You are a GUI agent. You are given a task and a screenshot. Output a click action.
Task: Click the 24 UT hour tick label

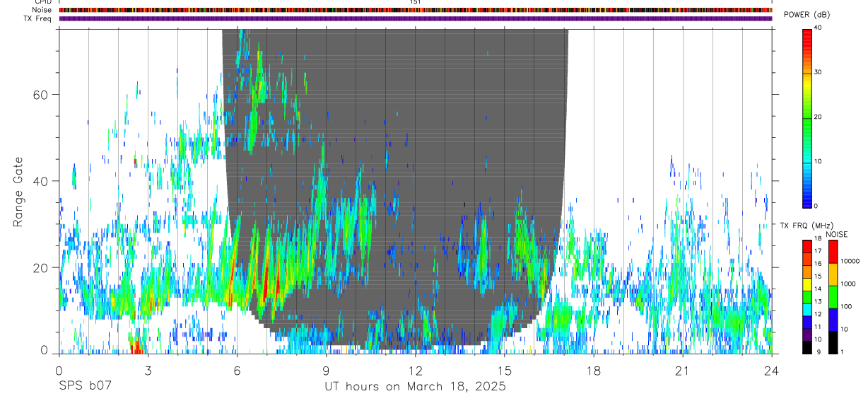click(771, 371)
